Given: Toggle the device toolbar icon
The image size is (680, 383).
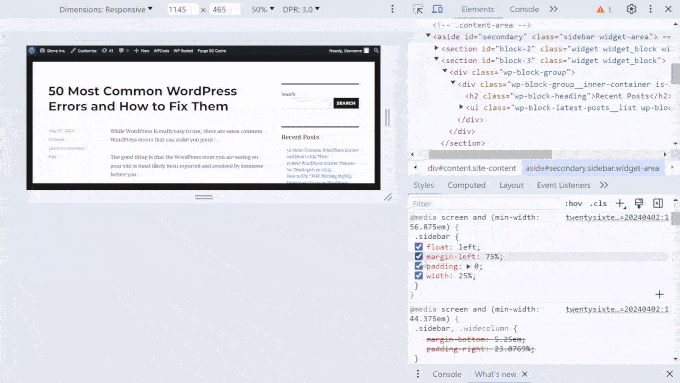Looking at the screenshot, I should (437, 9).
